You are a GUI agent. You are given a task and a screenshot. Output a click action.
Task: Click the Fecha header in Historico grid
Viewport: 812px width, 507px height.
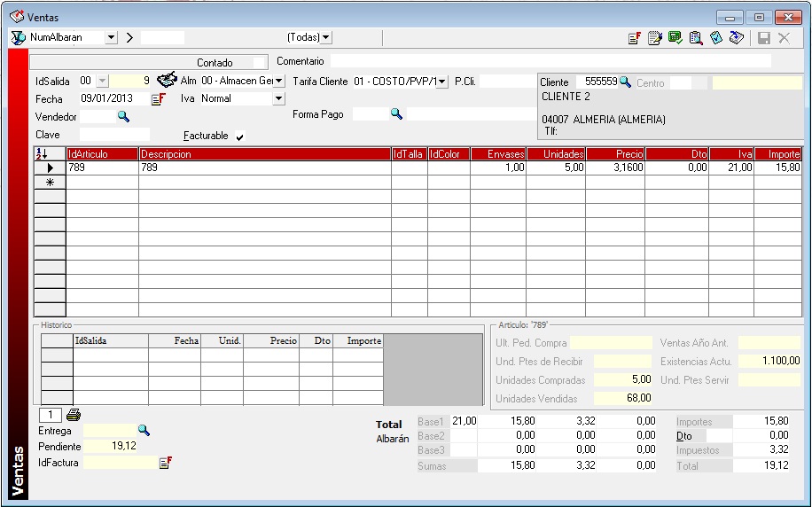click(x=175, y=340)
